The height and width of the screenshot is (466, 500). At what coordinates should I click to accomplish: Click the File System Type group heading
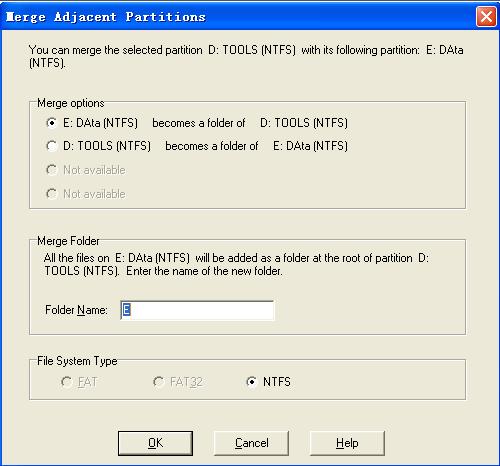pyautogui.click(x=77, y=361)
